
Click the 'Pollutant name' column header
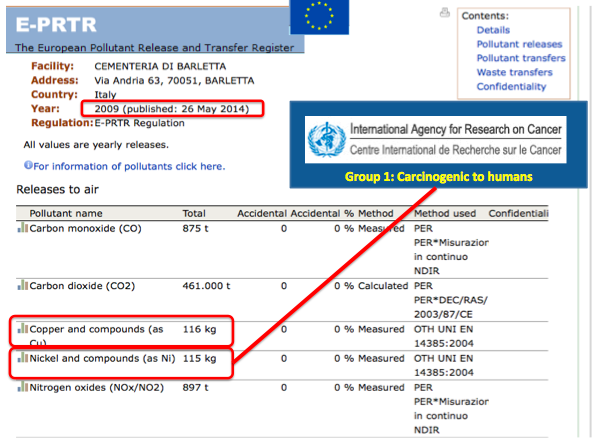coord(66,213)
